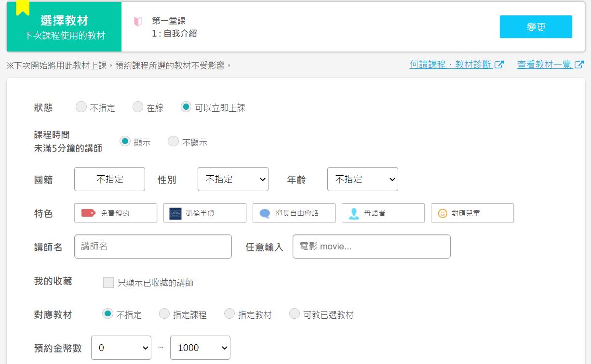Click the red tag icon for 免費預約
The height and width of the screenshot is (364, 591).
[88, 213]
